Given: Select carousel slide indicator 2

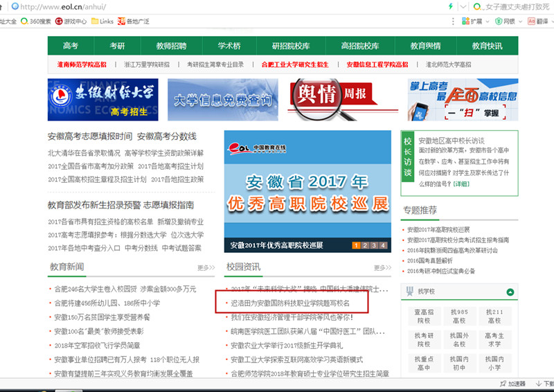Looking at the screenshot, I should tap(365, 245).
